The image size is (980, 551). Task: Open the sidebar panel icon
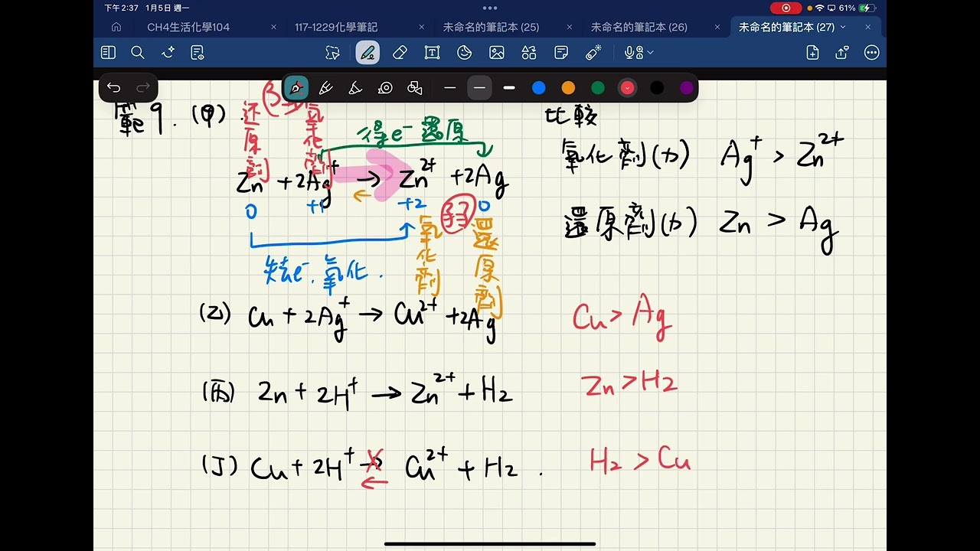(x=108, y=53)
